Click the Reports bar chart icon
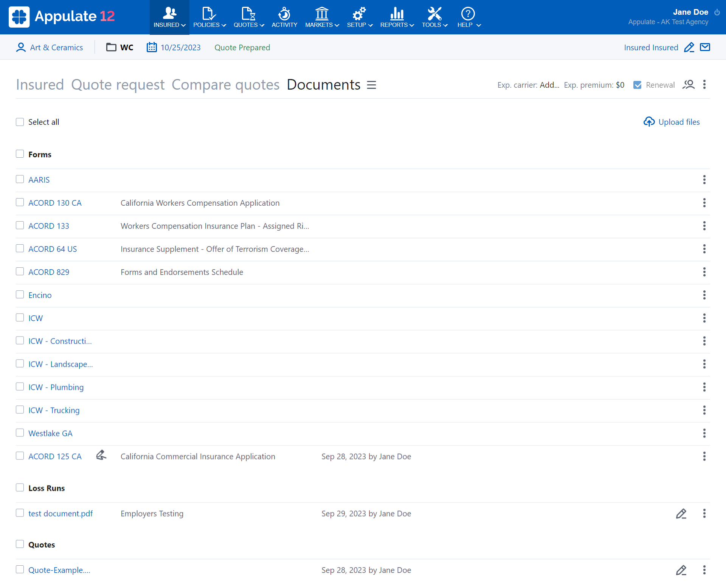The width and height of the screenshot is (726, 588). pyautogui.click(x=396, y=13)
